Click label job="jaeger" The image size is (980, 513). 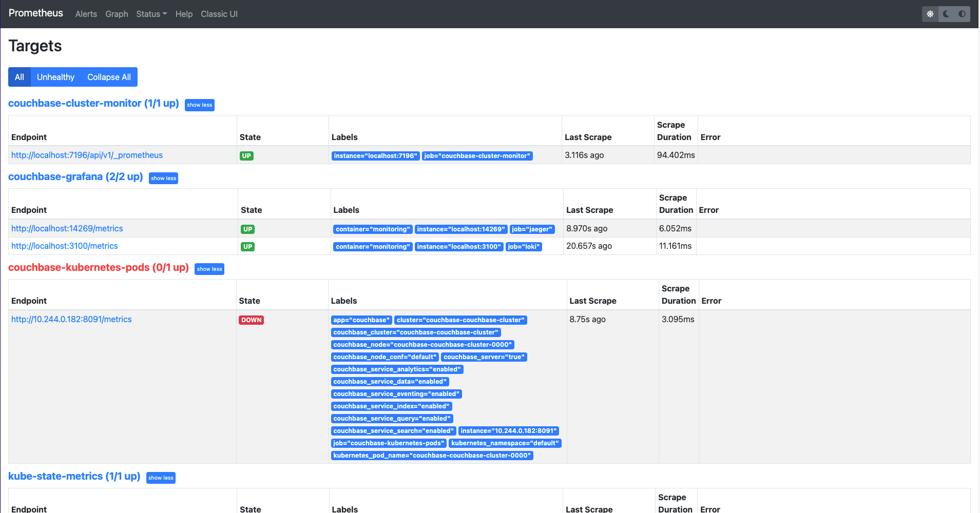coord(532,229)
